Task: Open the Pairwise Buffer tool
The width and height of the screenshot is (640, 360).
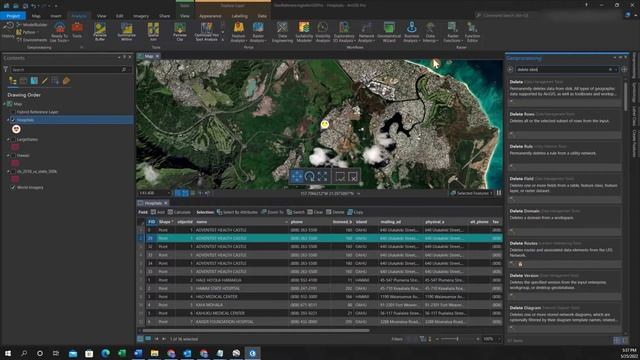Action: point(100,31)
